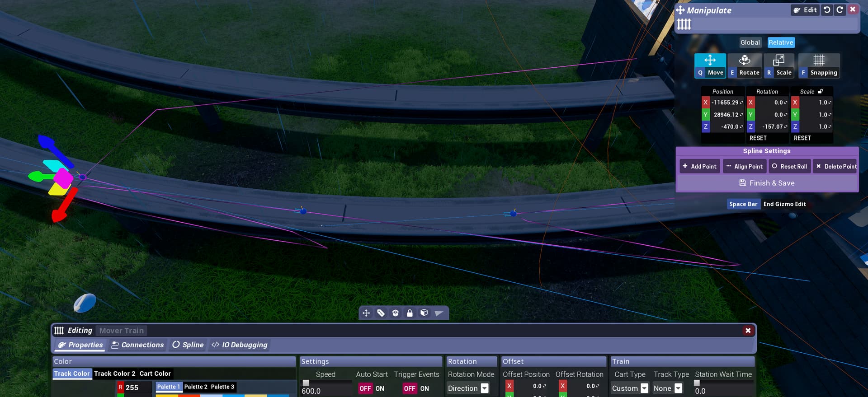Click the redo arrow in Manipulate panel
The height and width of the screenshot is (397, 868).
[x=840, y=10]
